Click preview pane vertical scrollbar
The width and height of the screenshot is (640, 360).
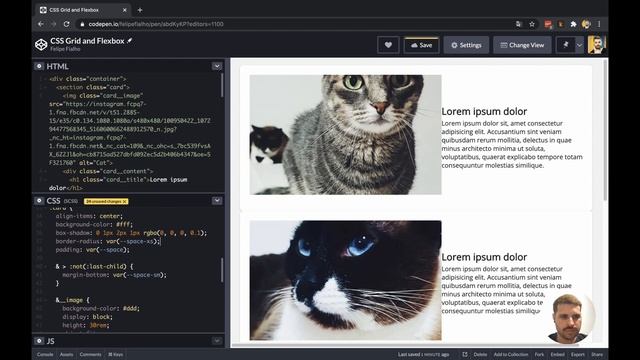pyautogui.click(x=605, y=131)
